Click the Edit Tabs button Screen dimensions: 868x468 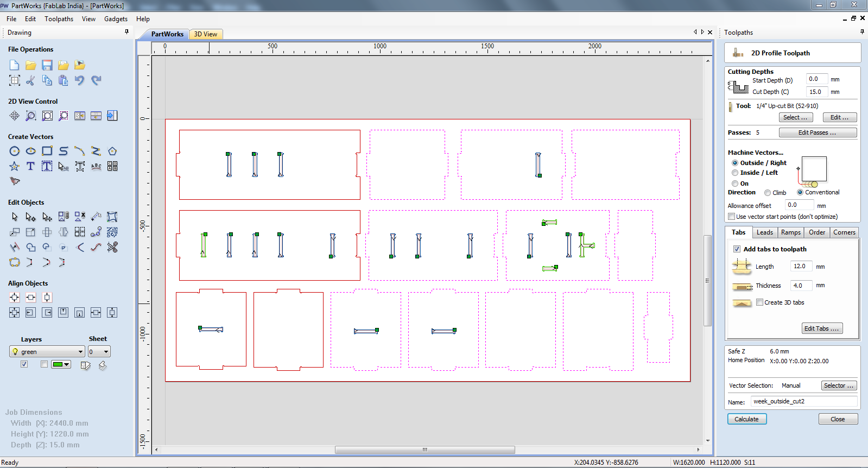[x=822, y=328]
